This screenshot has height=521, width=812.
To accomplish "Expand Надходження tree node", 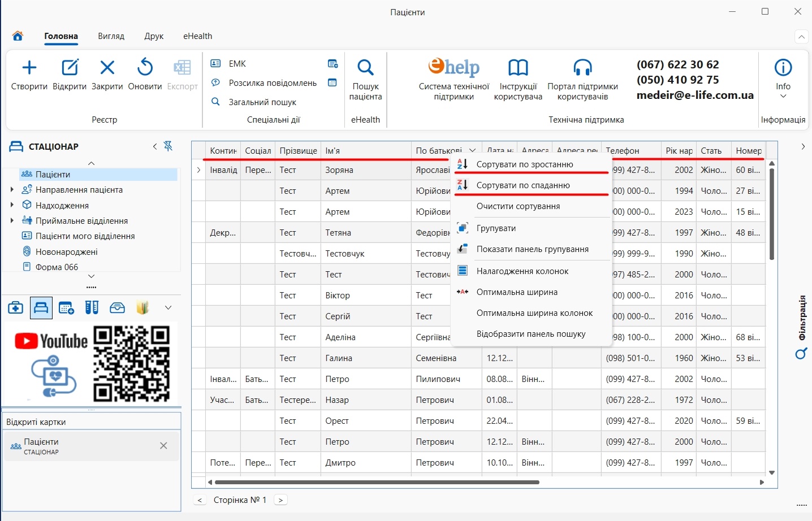I will point(12,205).
